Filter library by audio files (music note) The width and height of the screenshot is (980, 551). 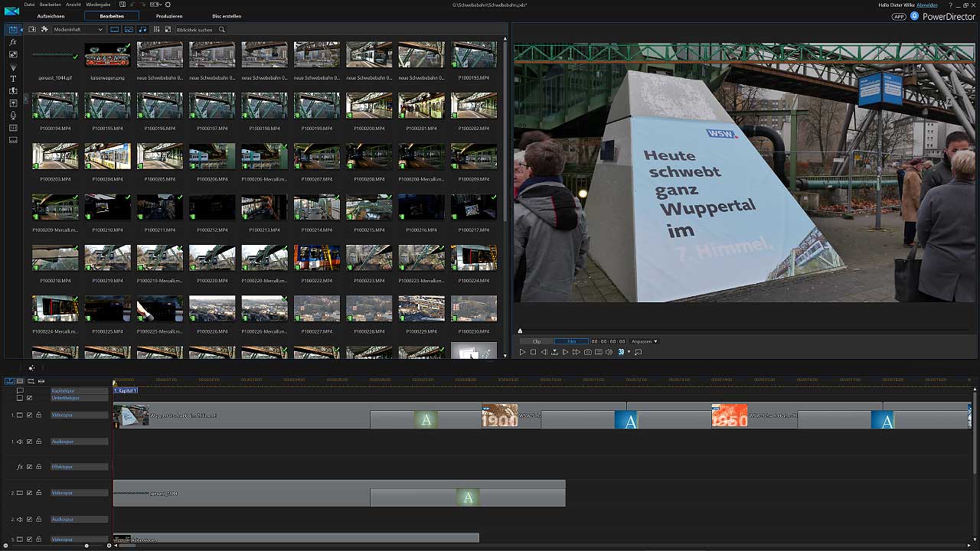click(142, 30)
